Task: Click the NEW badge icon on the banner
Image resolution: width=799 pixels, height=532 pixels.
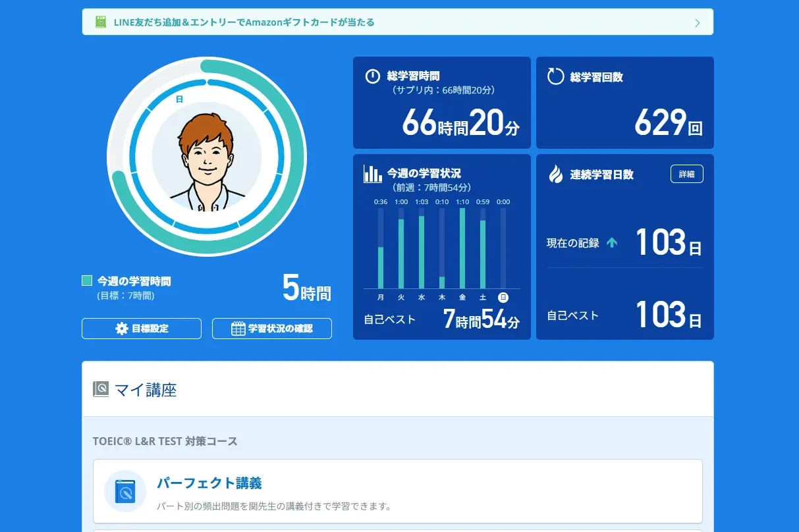Action: tap(100, 22)
